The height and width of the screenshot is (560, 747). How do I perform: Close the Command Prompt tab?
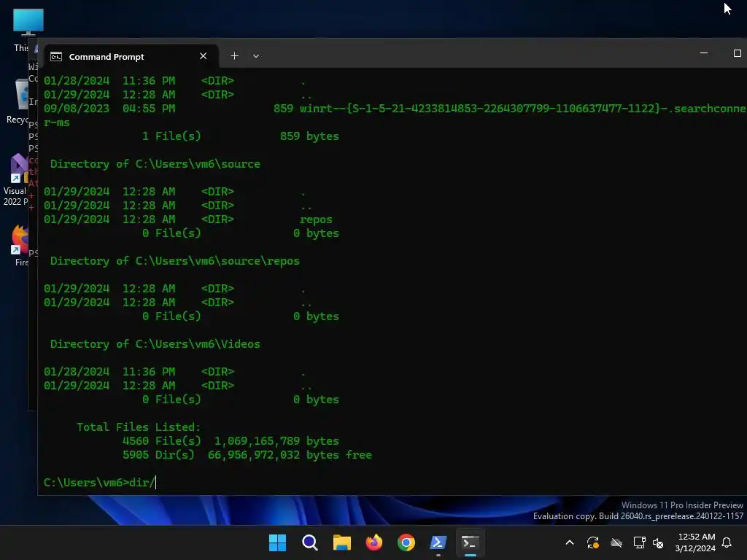click(x=204, y=56)
